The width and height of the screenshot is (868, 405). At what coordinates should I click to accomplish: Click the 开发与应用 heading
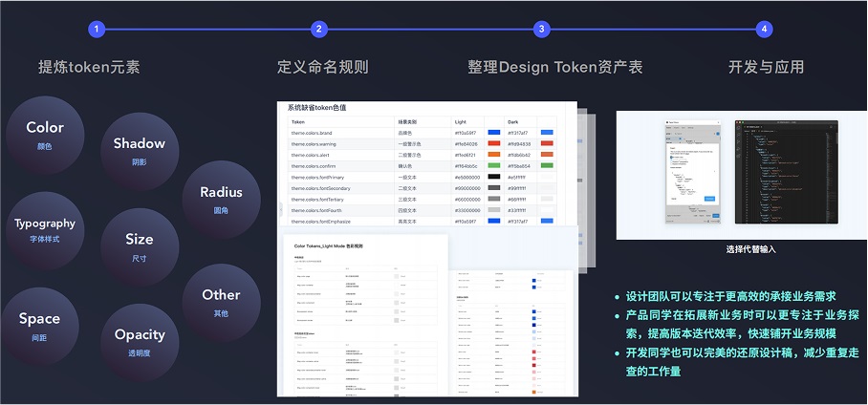pos(766,67)
